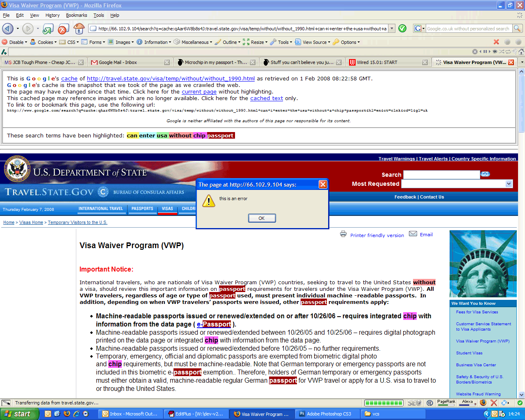Go to Home via house icon
The height and width of the screenshot is (420, 525).
point(79,28)
